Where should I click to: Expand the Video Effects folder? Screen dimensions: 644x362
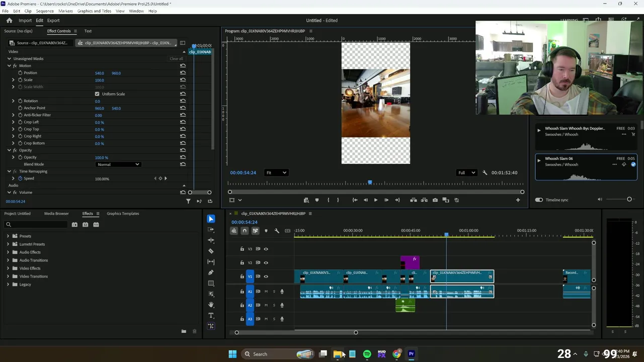8,268
